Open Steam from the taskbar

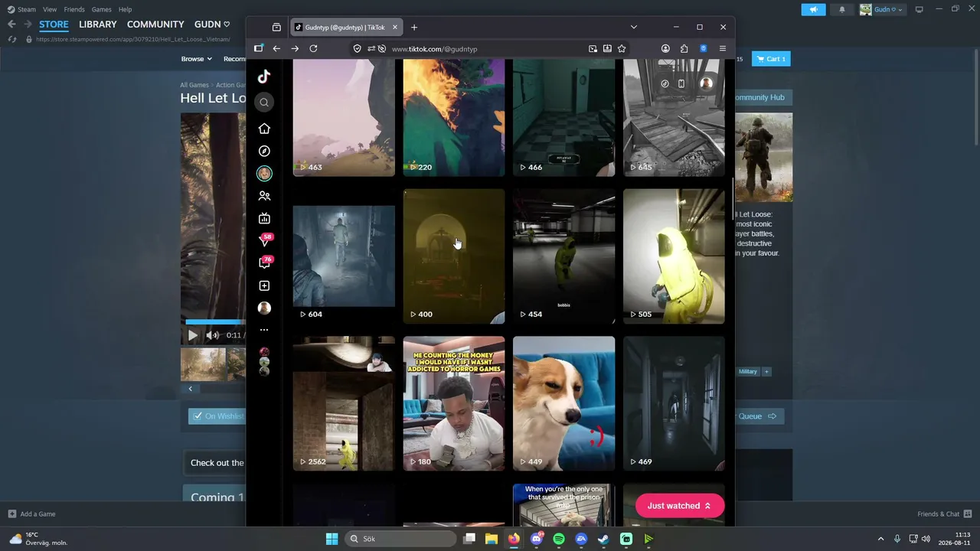pyautogui.click(x=604, y=539)
